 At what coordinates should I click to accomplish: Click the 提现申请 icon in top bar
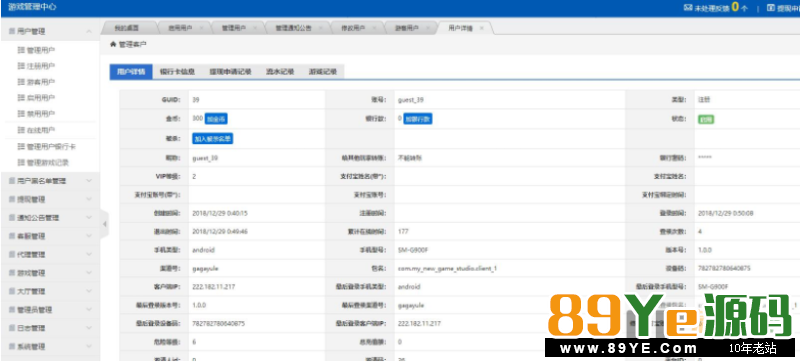770,8
